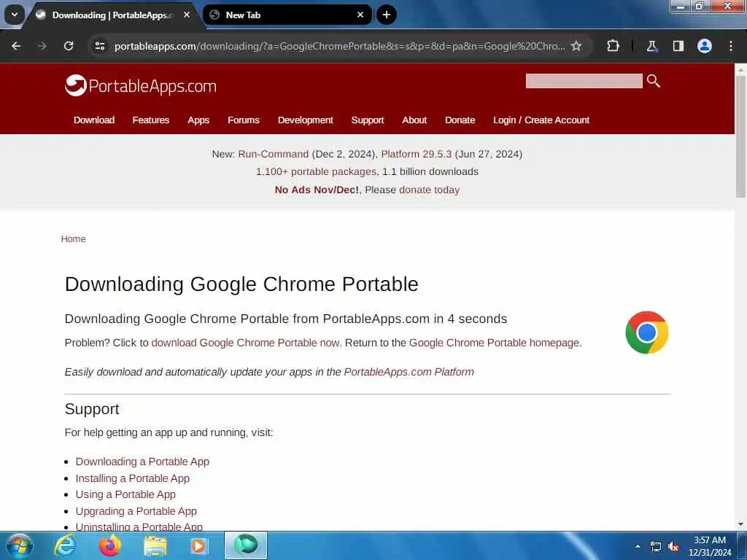Launch Firefox from taskbar
Image resolution: width=747 pixels, height=560 pixels.
(109, 545)
